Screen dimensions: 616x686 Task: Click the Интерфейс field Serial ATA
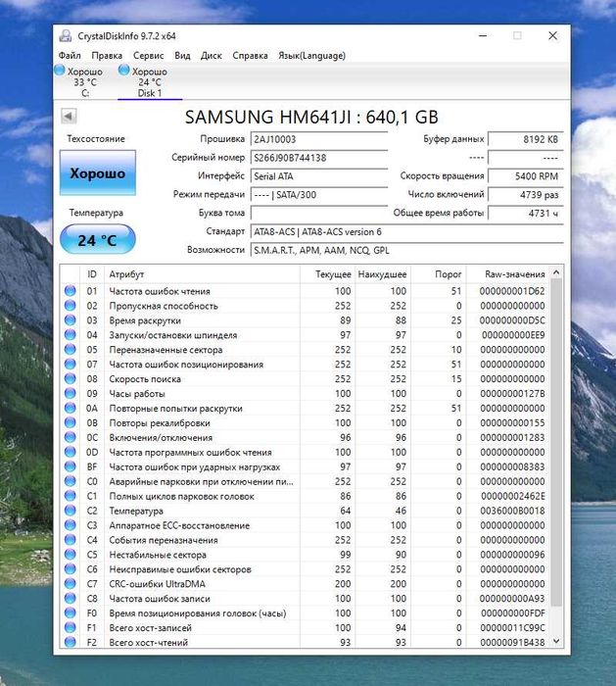click(319, 176)
